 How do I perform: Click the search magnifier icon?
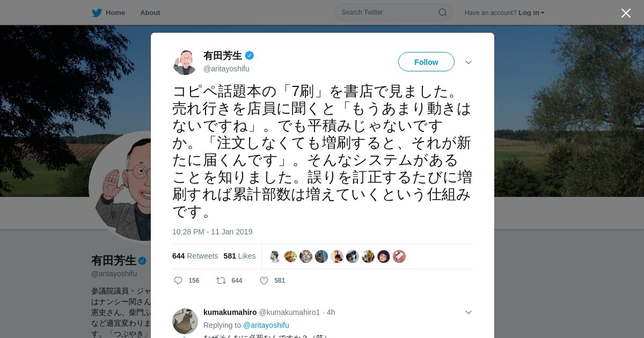pos(443,12)
